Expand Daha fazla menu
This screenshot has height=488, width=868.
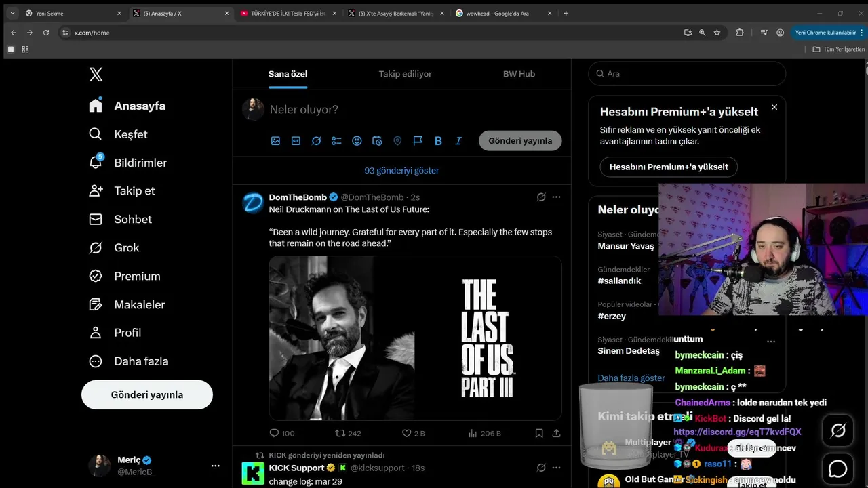129,361
